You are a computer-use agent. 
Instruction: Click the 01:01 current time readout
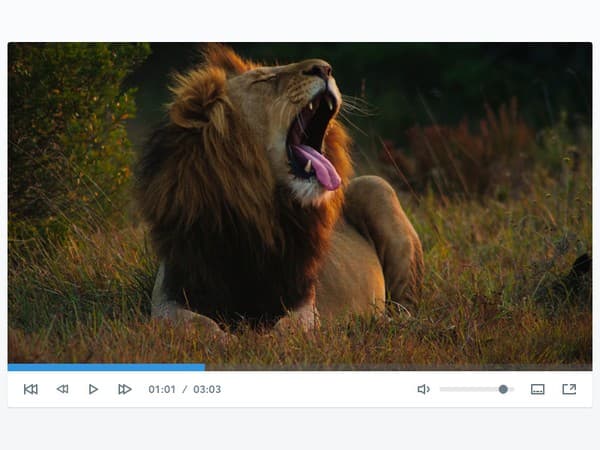162,389
